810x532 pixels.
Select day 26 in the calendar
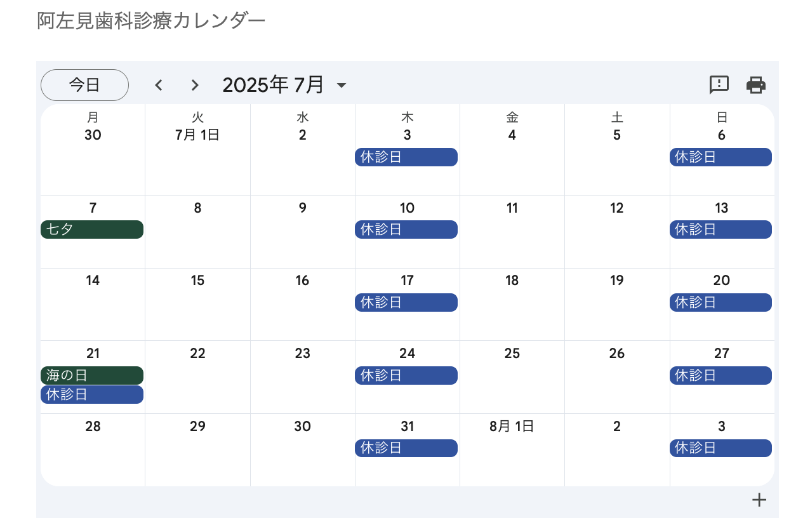[617, 354]
